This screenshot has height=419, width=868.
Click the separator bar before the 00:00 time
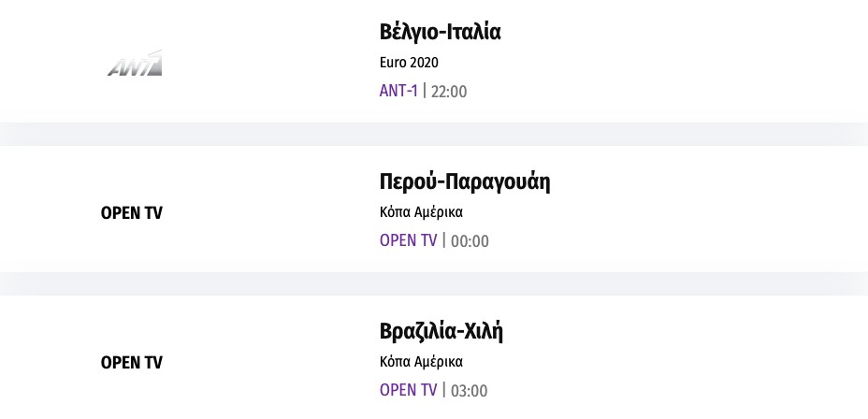point(444,240)
